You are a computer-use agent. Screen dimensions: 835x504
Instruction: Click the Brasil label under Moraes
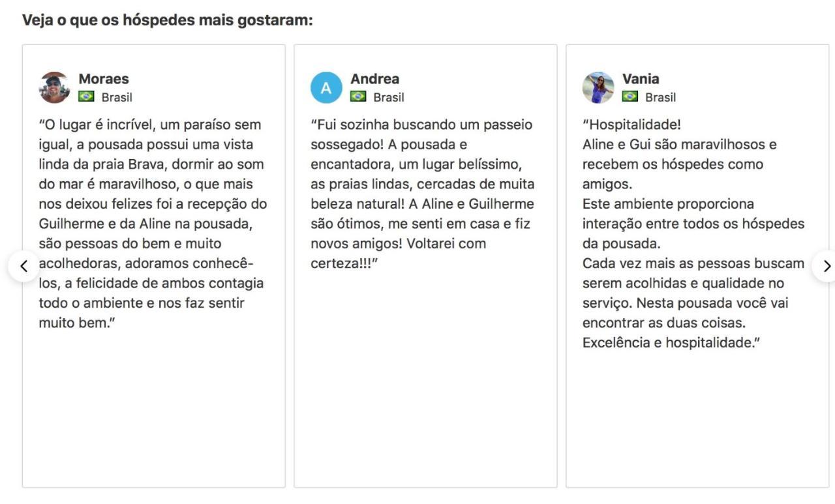[x=117, y=97]
